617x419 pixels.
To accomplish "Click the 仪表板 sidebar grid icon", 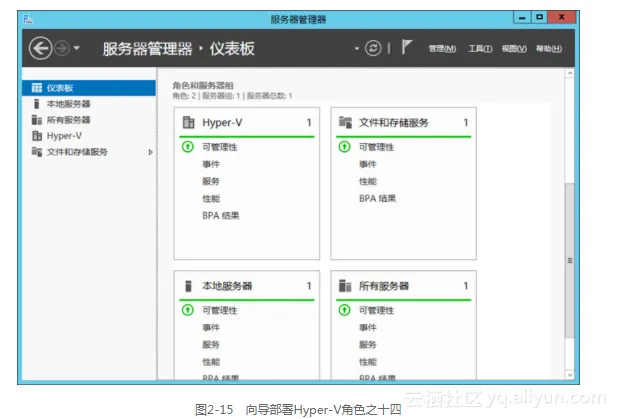I will click(x=37, y=88).
